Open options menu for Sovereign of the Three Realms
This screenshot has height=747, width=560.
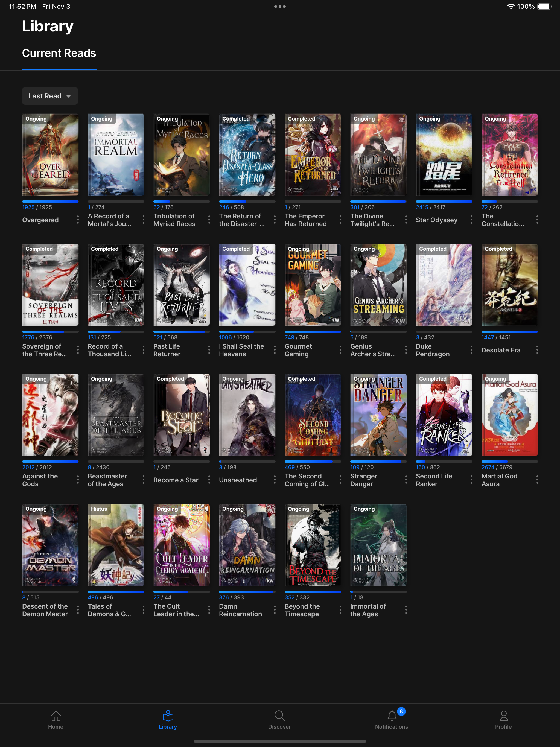tap(78, 350)
